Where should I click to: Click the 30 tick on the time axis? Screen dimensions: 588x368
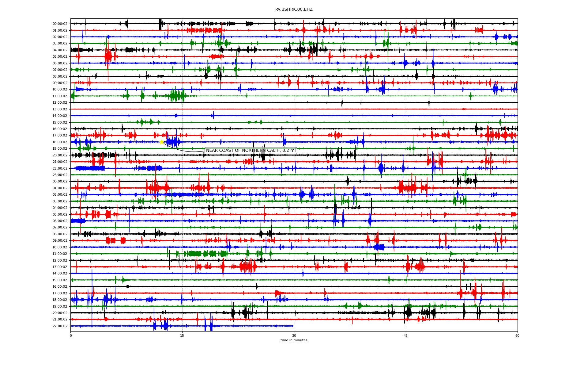(x=294, y=335)
